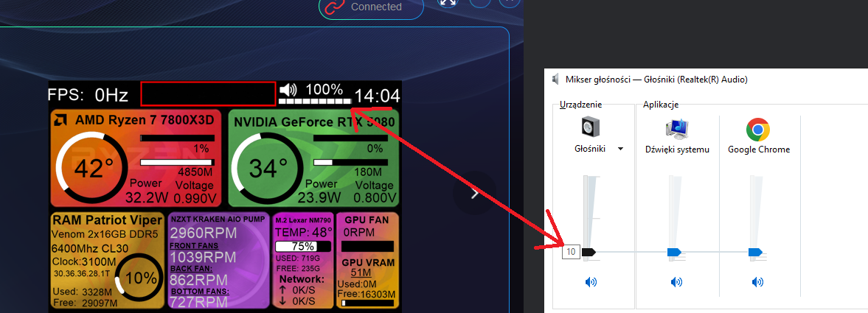
Task: Go to next preview with right chevron
Action: (475, 194)
